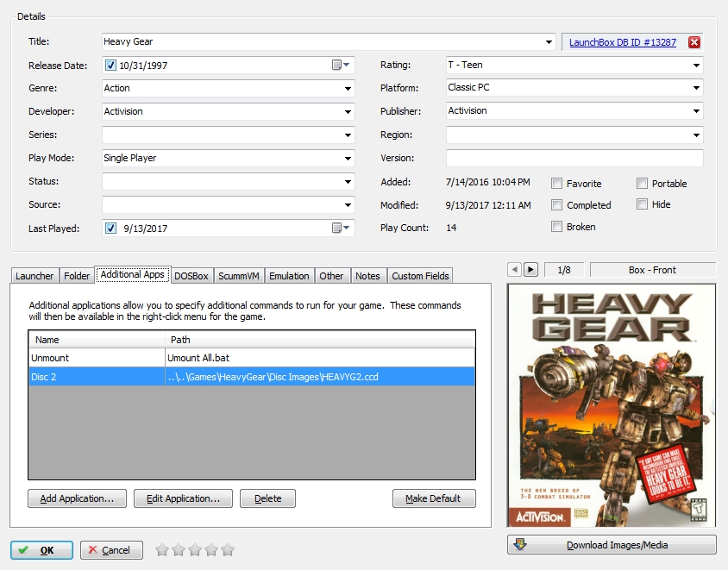Check the Hide checkbox

(x=642, y=204)
